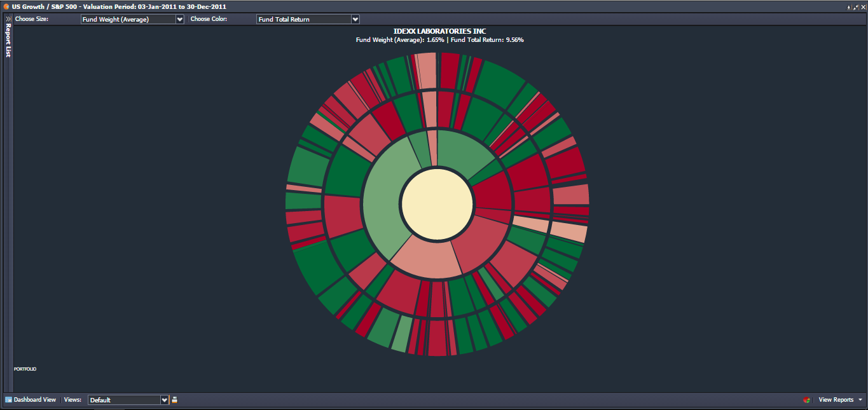
Task: Click the pop-out window icon
Action: tap(856, 7)
